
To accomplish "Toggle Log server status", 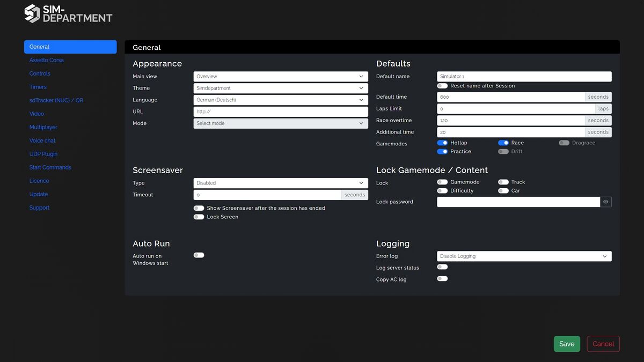I will pos(442,267).
